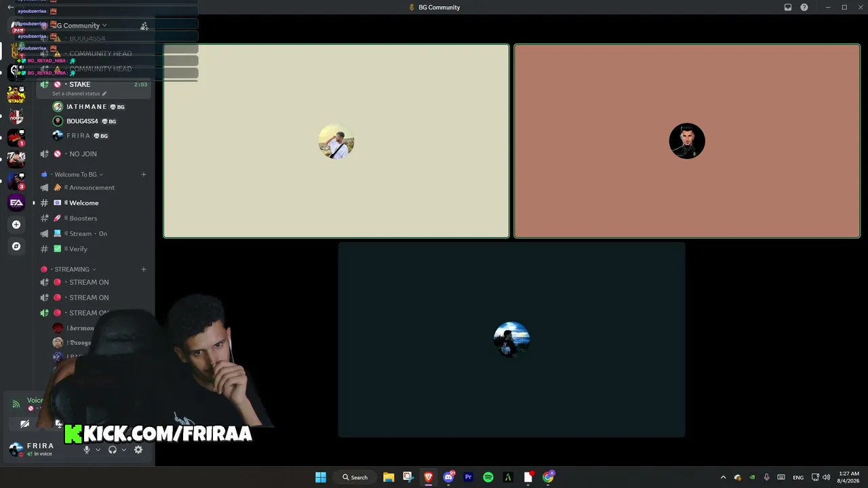The width and height of the screenshot is (868, 488).
Task: Click the taskbar Search box
Action: (x=355, y=477)
